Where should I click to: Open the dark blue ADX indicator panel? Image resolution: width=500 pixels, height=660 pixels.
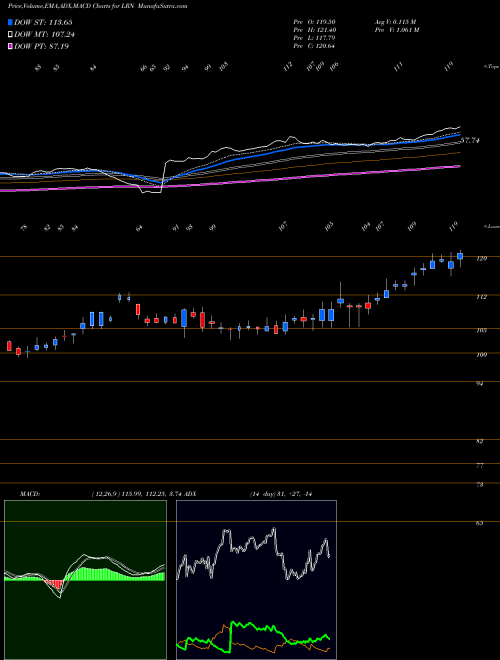tap(256, 580)
